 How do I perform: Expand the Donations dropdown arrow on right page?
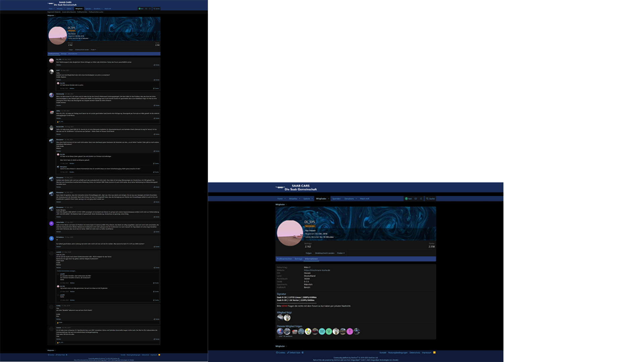[356, 199]
